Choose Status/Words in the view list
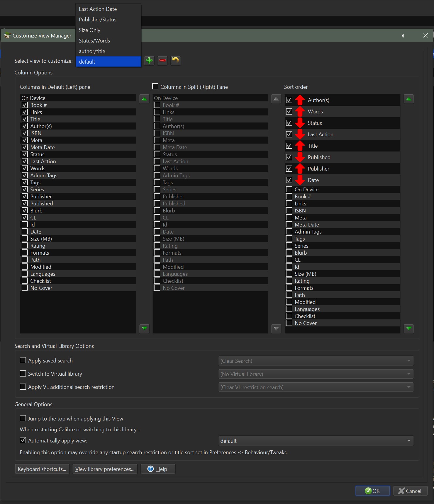 click(94, 41)
